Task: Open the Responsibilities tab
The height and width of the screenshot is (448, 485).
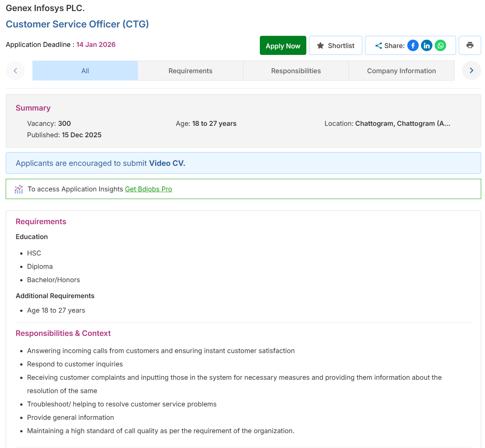Action: pos(296,71)
